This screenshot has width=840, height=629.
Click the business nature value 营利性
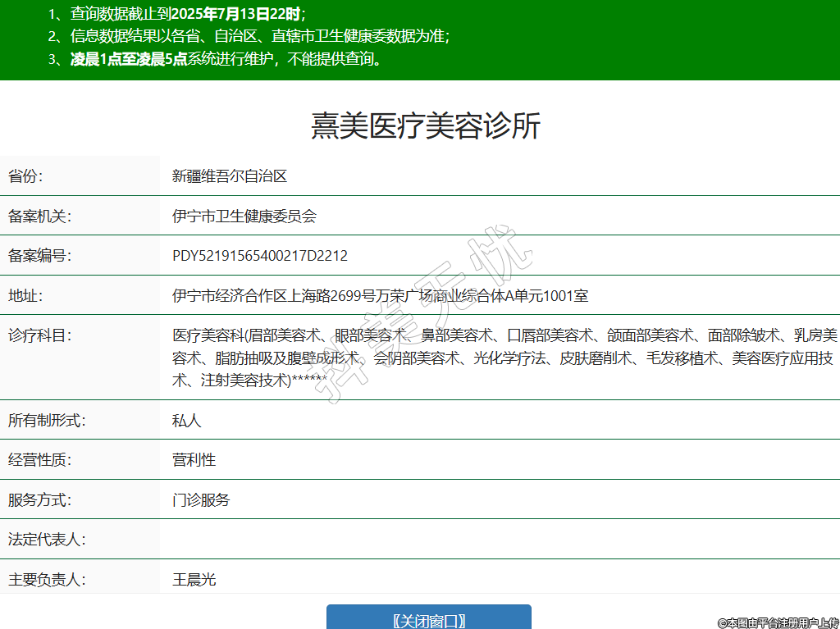(194, 460)
